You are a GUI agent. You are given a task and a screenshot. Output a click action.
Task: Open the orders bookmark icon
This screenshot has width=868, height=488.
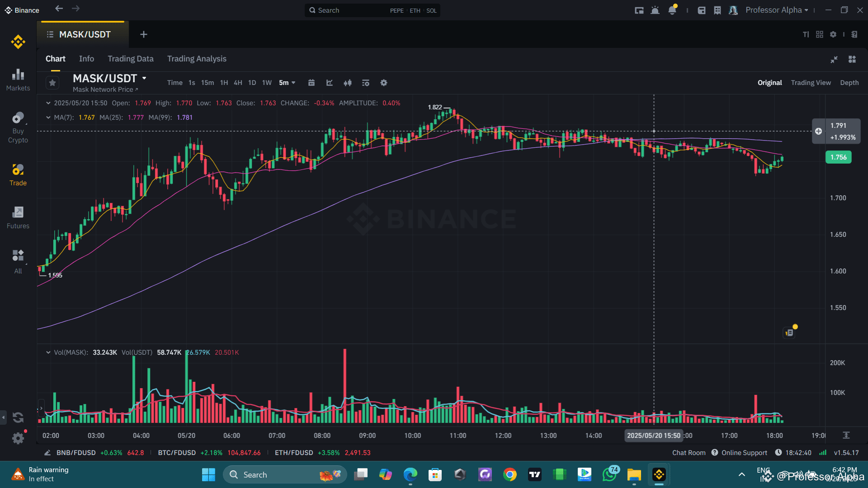click(717, 10)
